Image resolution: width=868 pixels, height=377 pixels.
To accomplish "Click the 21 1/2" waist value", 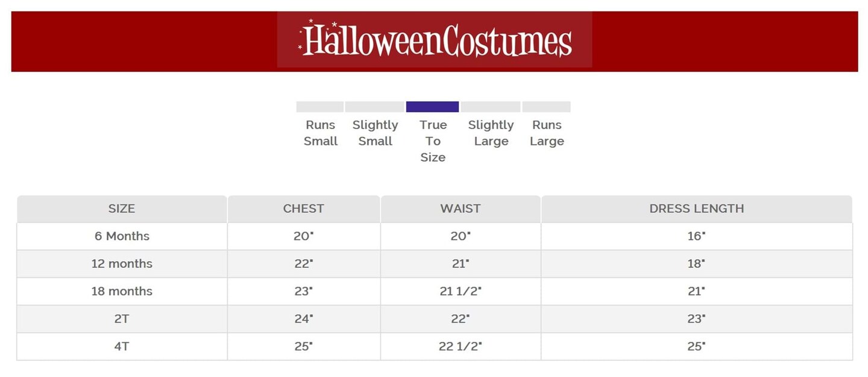I will coord(461,291).
